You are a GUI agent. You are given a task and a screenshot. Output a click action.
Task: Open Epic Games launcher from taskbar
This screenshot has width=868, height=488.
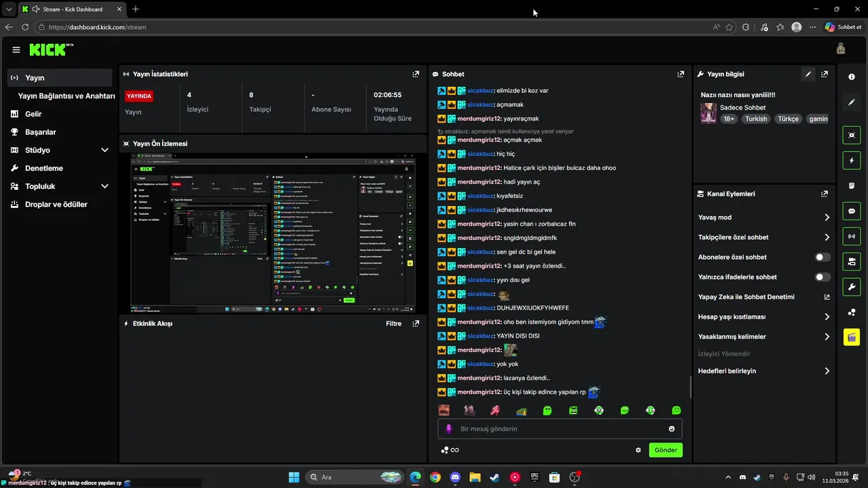pos(534,477)
